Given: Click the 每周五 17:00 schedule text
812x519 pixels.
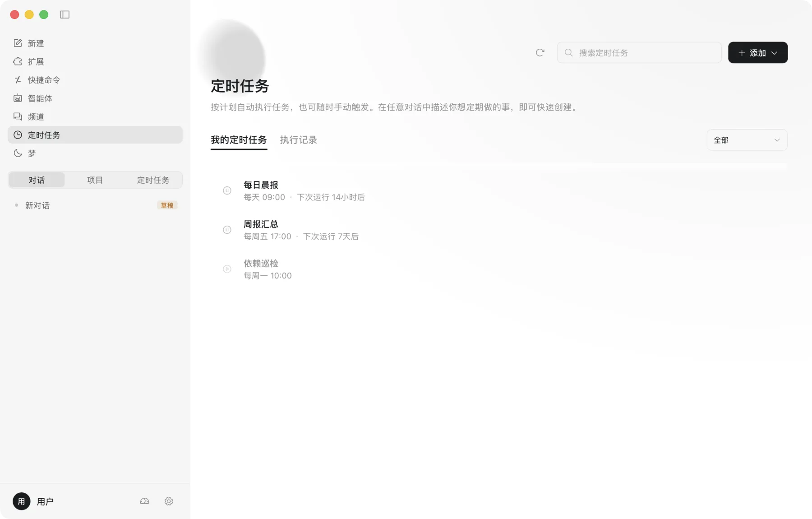Looking at the screenshot, I should pyautogui.click(x=268, y=237).
